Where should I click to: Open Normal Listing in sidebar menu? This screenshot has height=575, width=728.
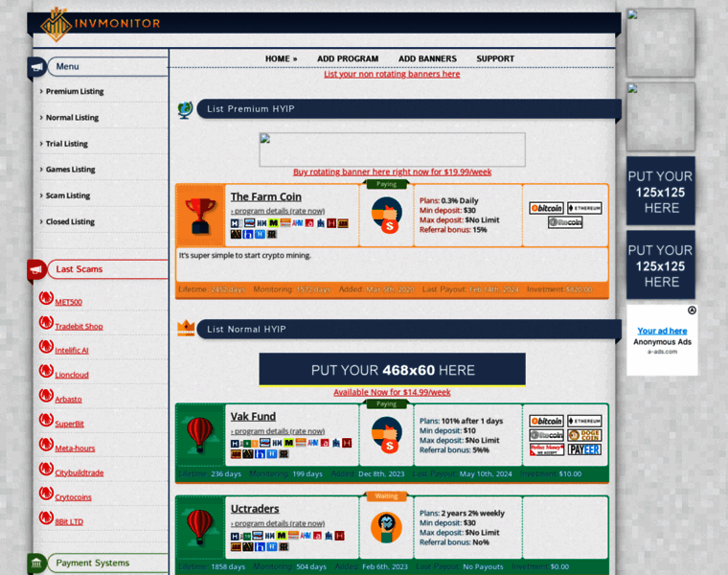[x=72, y=118]
